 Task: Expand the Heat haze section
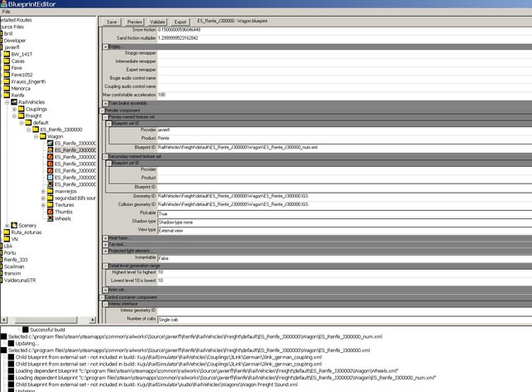(x=105, y=238)
